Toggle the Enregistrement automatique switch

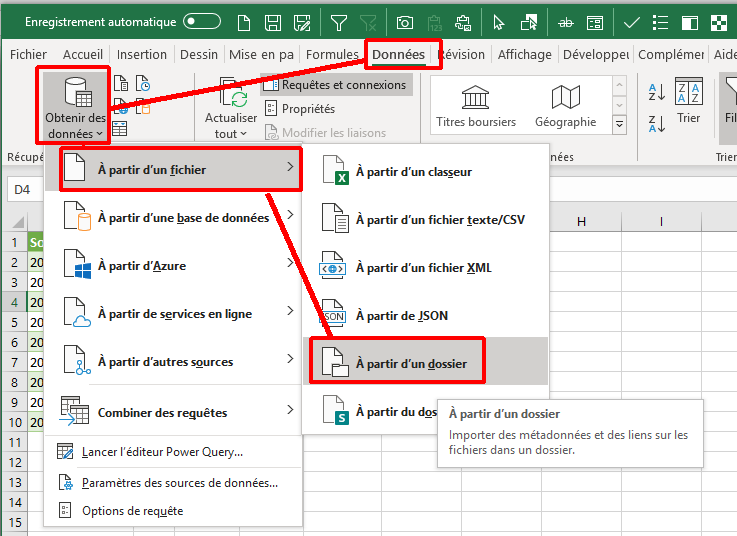202,21
